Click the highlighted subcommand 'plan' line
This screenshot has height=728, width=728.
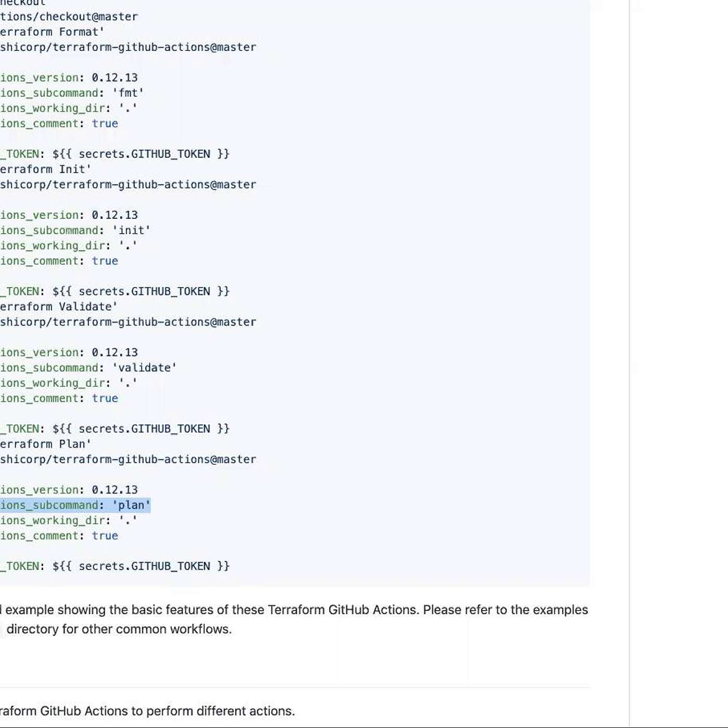(75, 505)
